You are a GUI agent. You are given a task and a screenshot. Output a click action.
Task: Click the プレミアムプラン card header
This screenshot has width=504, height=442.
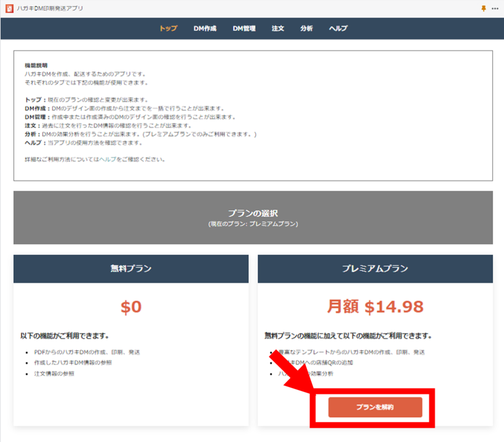375,269
